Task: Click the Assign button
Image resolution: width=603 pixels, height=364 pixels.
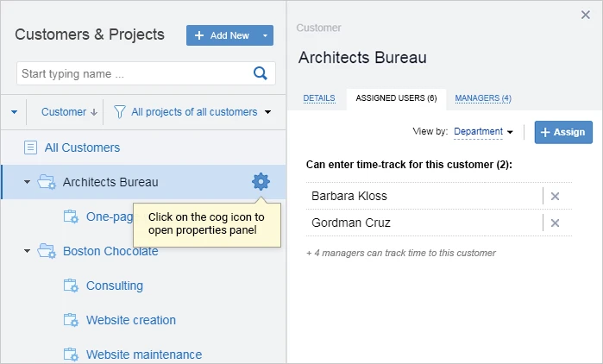Action: point(562,132)
